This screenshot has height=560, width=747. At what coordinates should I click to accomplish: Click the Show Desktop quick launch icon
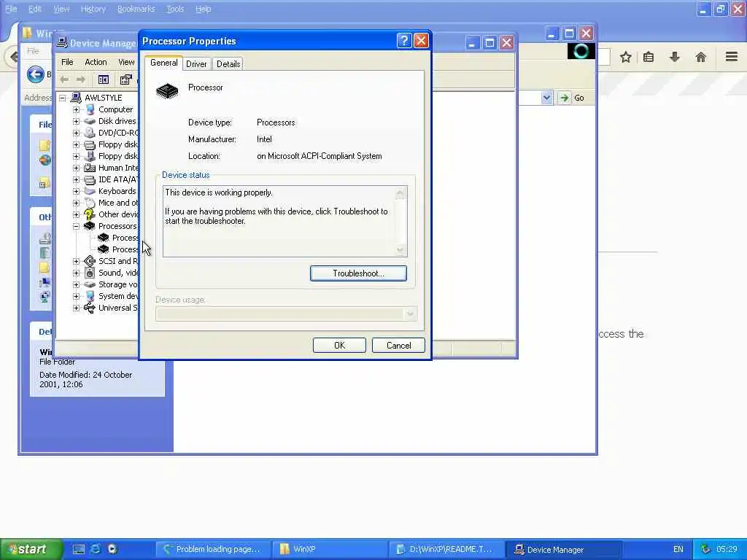[79, 549]
